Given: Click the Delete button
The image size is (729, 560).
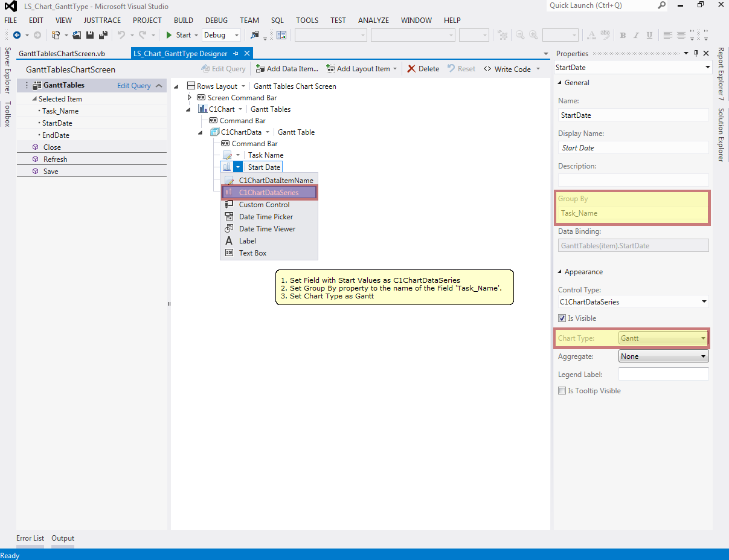Looking at the screenshot, I should click(x=423, y=69).
